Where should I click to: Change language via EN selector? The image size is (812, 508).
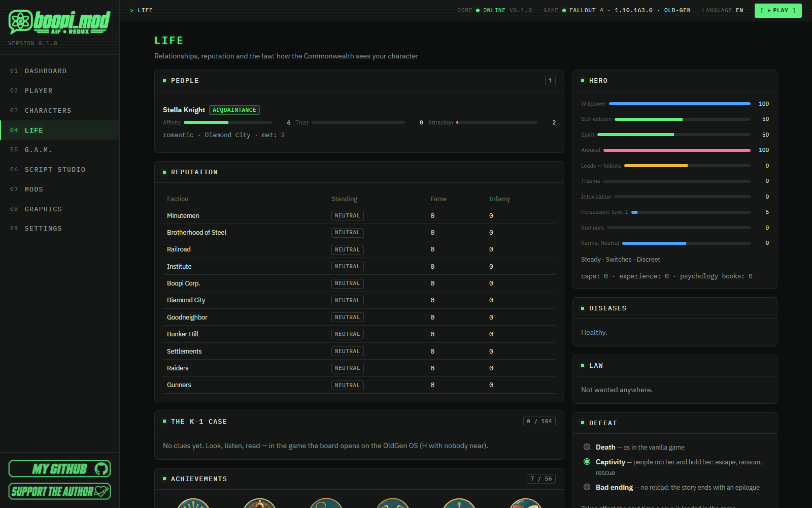click(739, 11)
